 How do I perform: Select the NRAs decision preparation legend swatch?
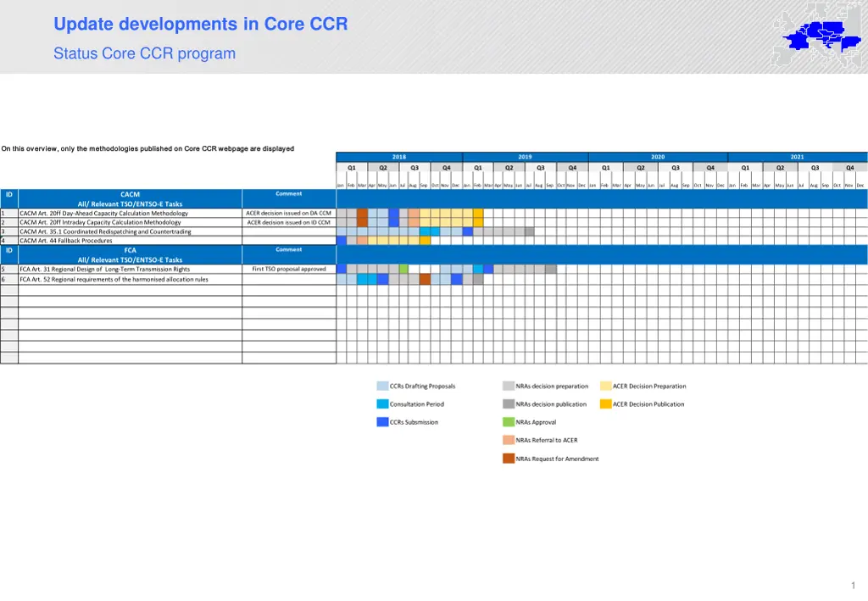[509, 386]
